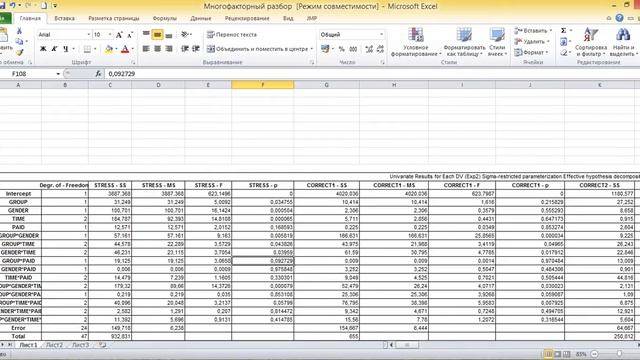
Task: Switch to Normal view in status bar
Action: pos(548,354)
